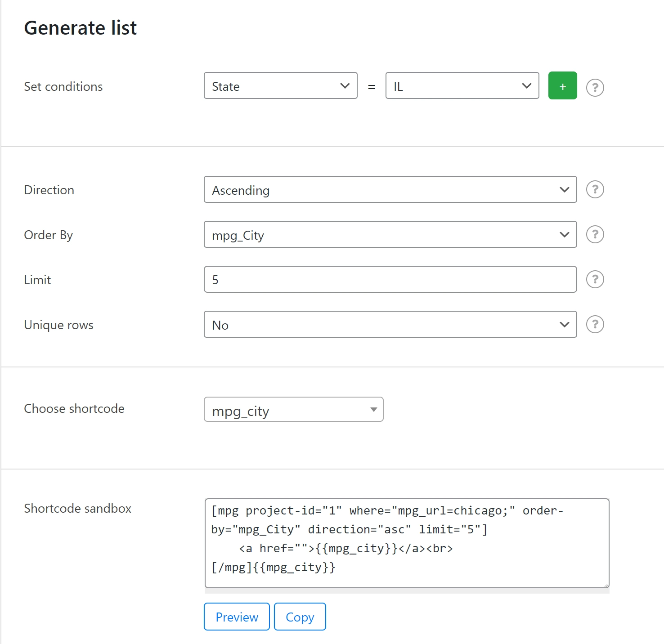Screen dimensions: 664x644
Task: Grab the sandbox textarea resize handle
Action: [x=606, y=585]
